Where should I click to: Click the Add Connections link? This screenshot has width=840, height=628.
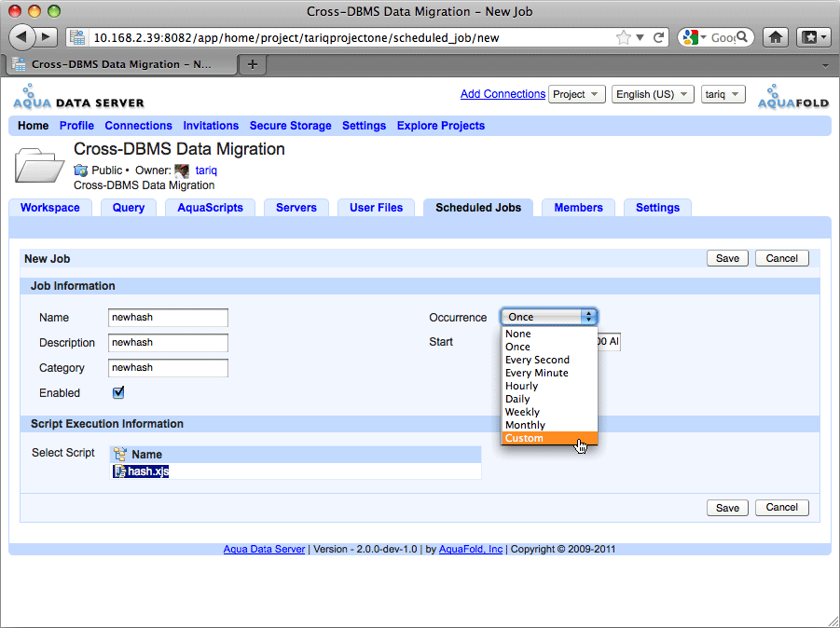click(x=503, y=94)
